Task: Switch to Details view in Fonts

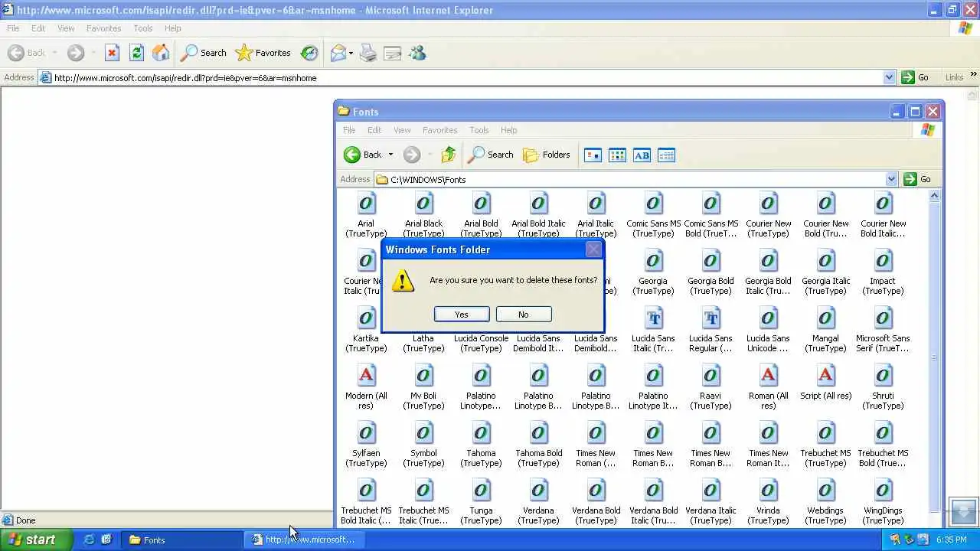Action: coord(666,155)
